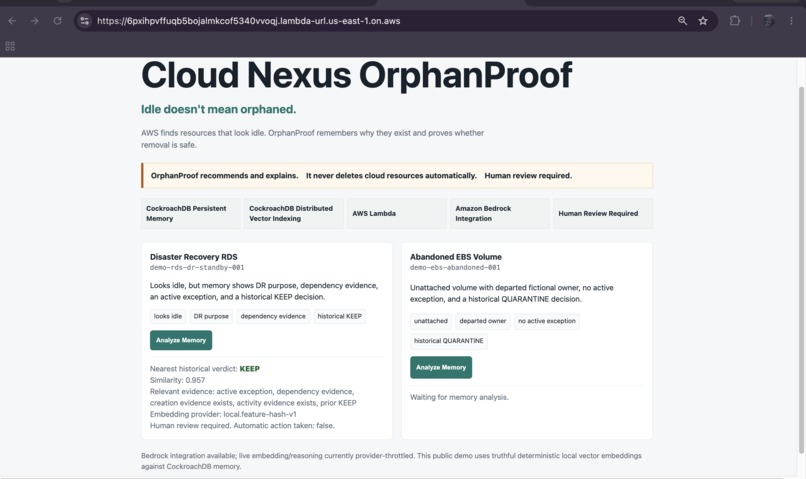Select CockroachDB Persistent Memory badge
This screenshot has height=479, width=806.
tap(191, 213)
